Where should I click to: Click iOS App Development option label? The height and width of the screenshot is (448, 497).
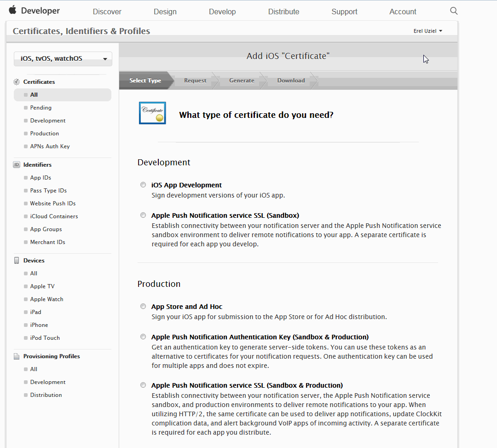(x=186, y=185)
